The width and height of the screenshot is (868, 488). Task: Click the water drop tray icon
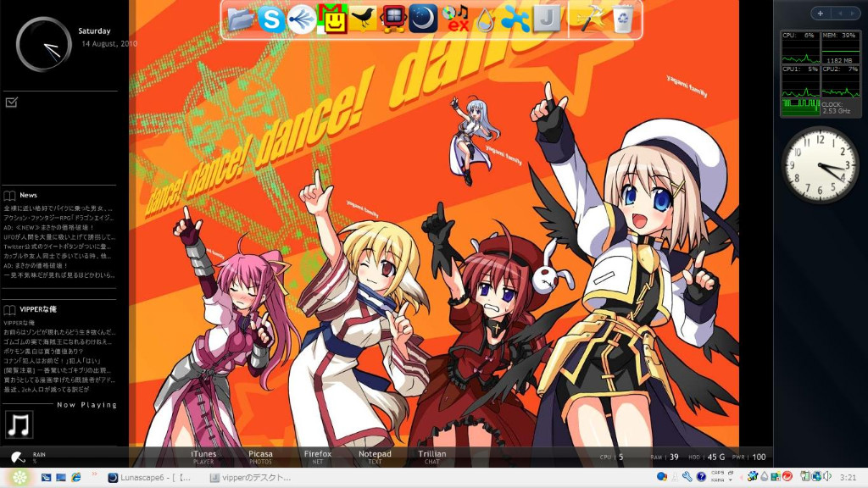pos(764,477)
